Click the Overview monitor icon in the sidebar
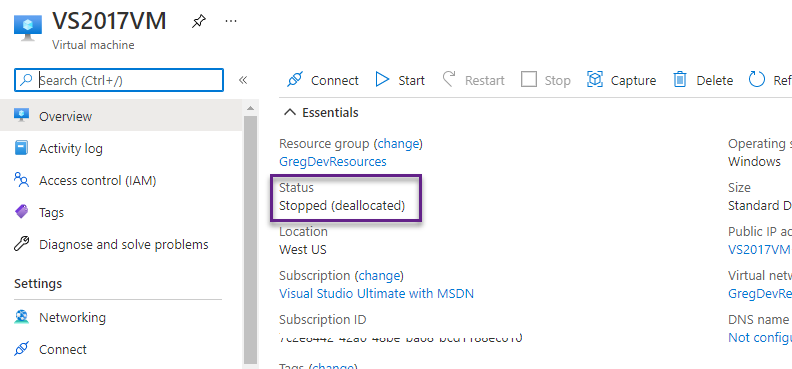 tap(22, 116)
